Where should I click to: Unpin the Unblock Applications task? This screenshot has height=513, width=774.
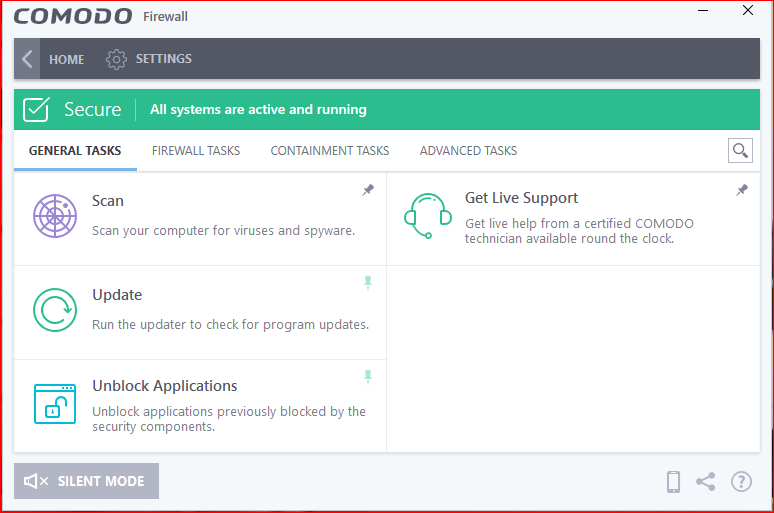(x=368, y=377)
